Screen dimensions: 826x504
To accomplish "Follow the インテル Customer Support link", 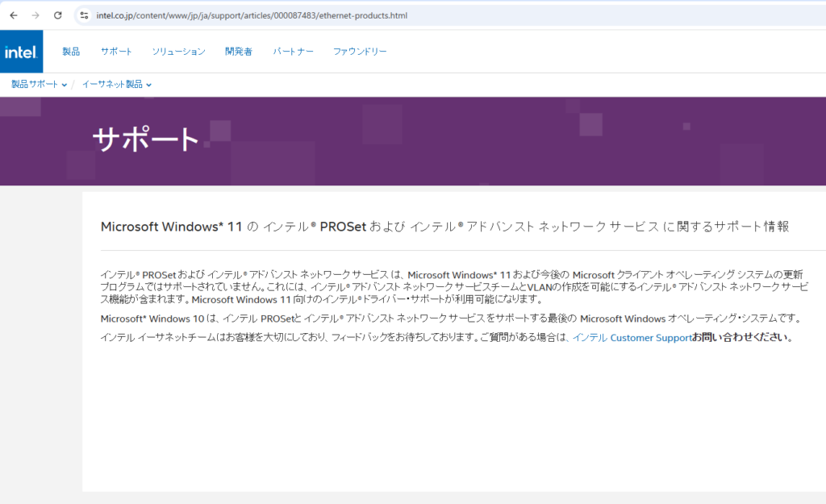I will pyautogui.click(x=632, y=338).
